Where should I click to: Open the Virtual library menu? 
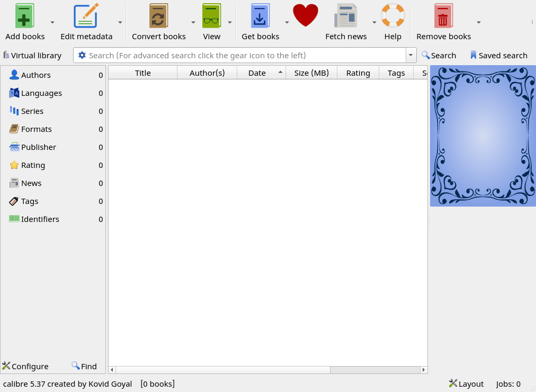click(32, 56)
